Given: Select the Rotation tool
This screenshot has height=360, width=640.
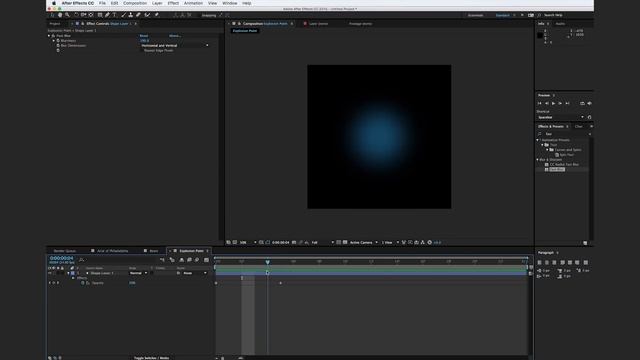Looking at the screenshot, I should [76, 15].
